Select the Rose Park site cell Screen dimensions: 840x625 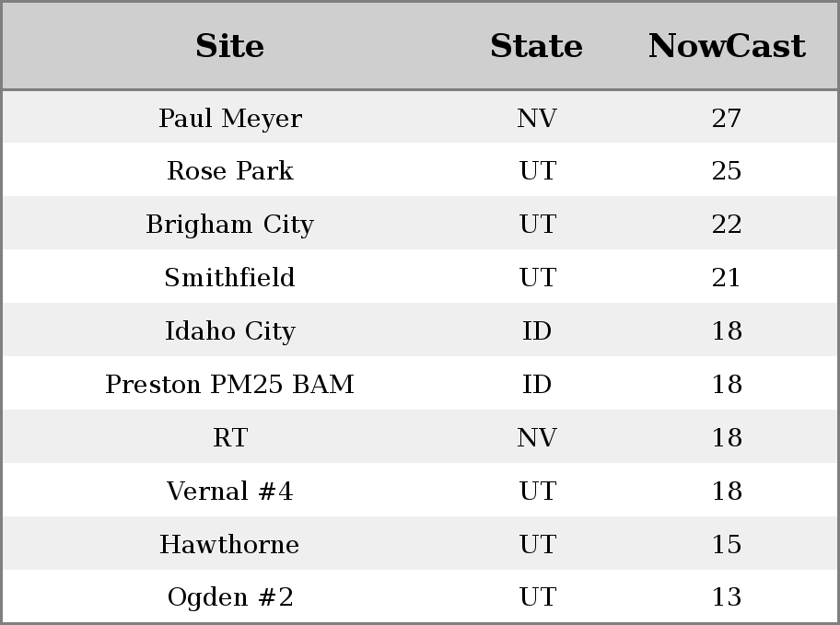click(x=230, y=171)
